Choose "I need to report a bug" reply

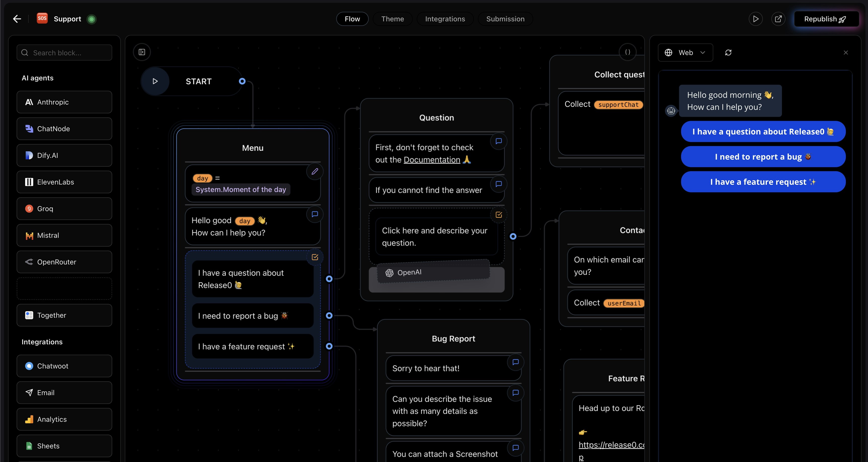coord(763,157)
